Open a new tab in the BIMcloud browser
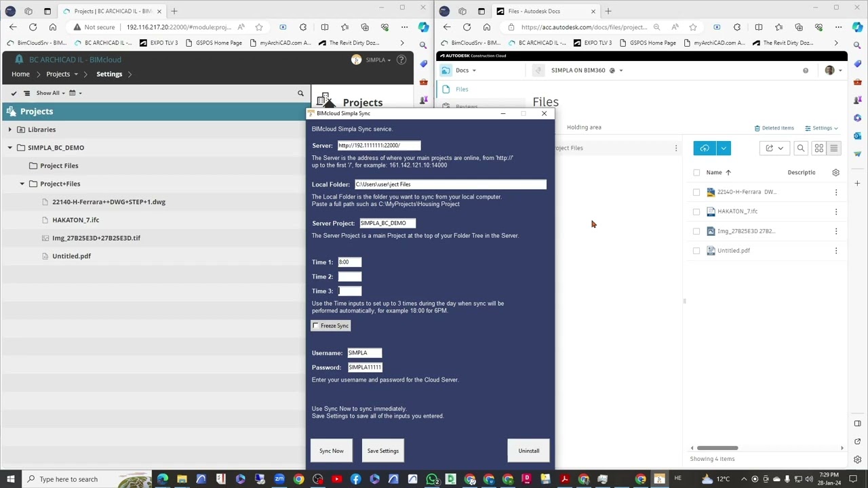 tap(174, 11)
